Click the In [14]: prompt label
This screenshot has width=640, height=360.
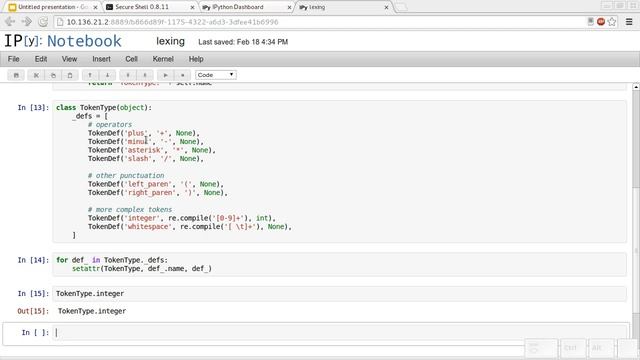(x=33, y=260)
